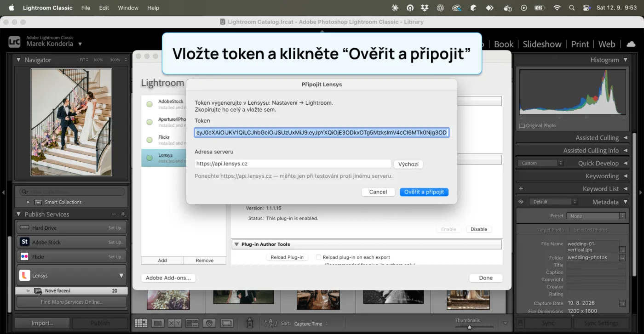Open the Metadata Default view dropdown
The width and height of the screenshot is (644, 334).
click(x=552, y=202)
